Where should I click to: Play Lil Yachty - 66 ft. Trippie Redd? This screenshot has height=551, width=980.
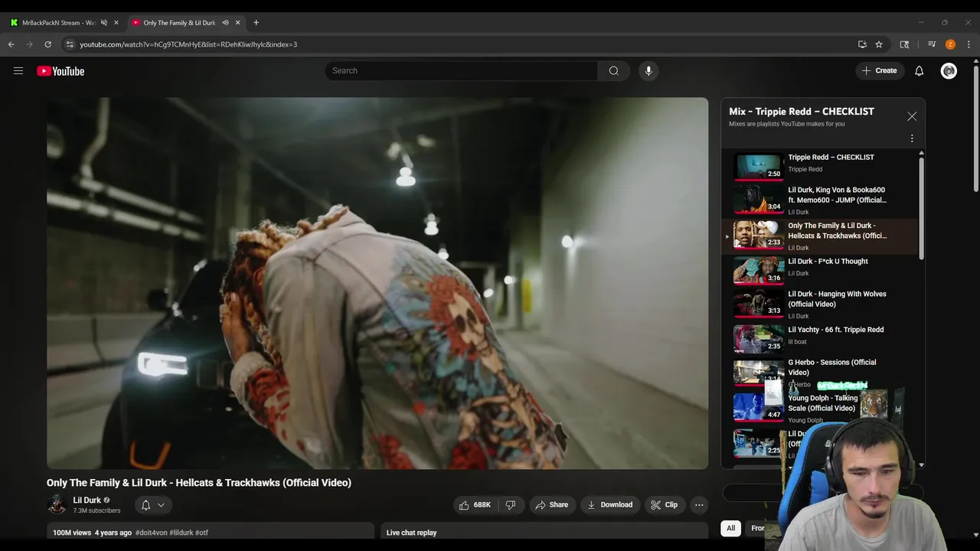(821, 338)
